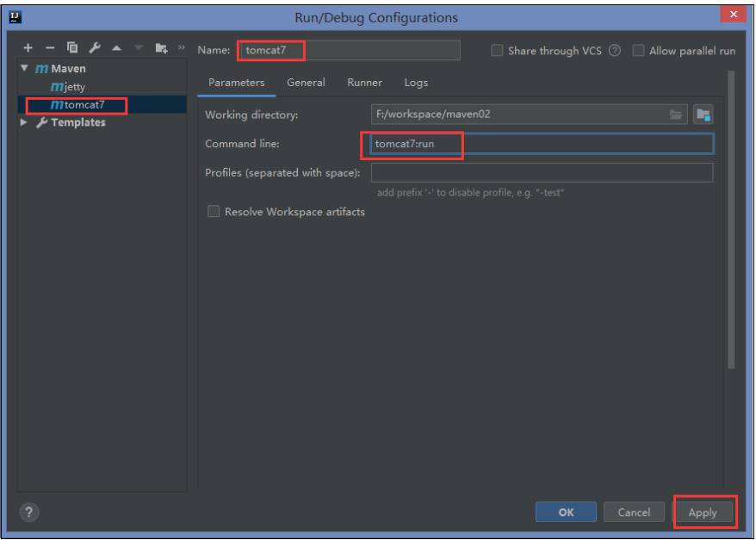Click the IntelliJ IDEA title bar icon
The image size is (756, 540).
click(x=15, y=17)
